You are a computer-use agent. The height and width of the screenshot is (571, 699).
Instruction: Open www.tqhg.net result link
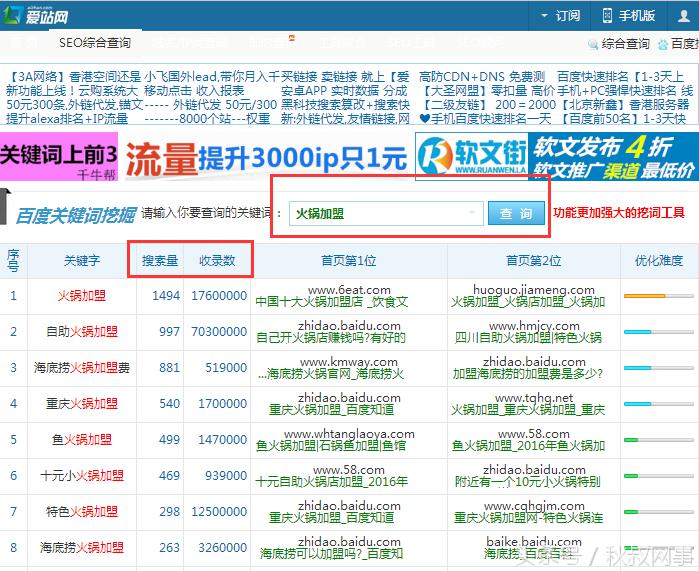[x=534, y=398]
